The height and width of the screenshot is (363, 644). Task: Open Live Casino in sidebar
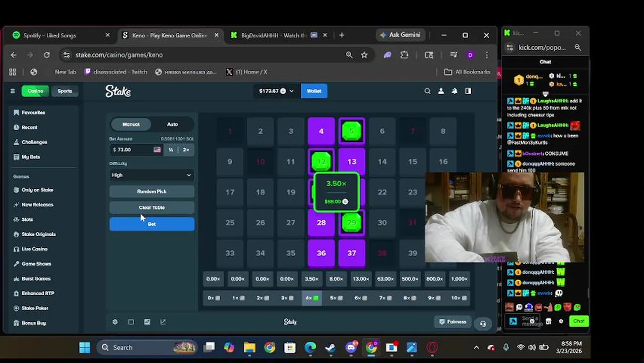pyautogui.click(x=34, y=249)
